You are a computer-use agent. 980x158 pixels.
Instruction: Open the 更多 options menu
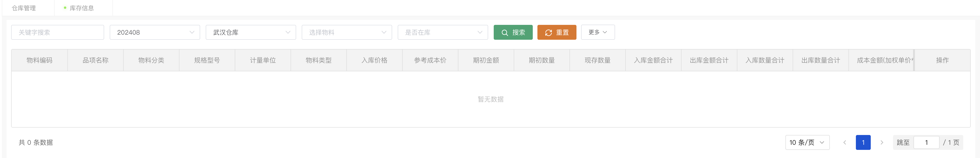(597, 32)
